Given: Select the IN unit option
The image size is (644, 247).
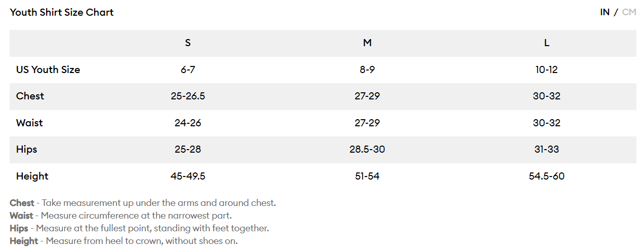Looking at the screenshot, I should pos(605,12).
